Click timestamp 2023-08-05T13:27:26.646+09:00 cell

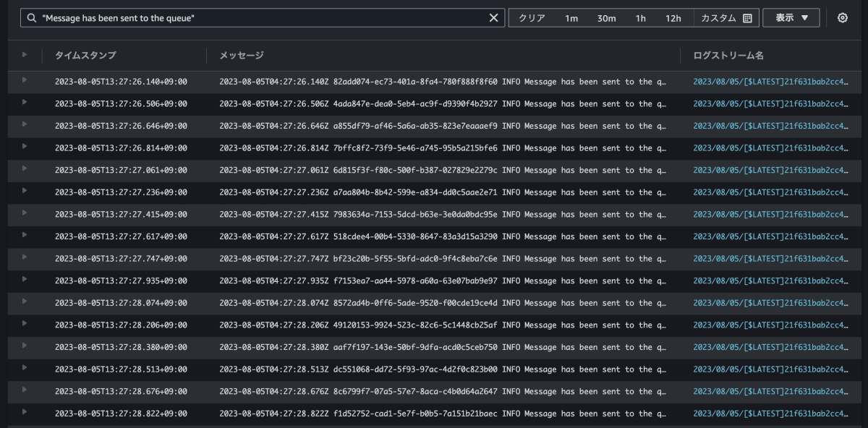point(121,126)
